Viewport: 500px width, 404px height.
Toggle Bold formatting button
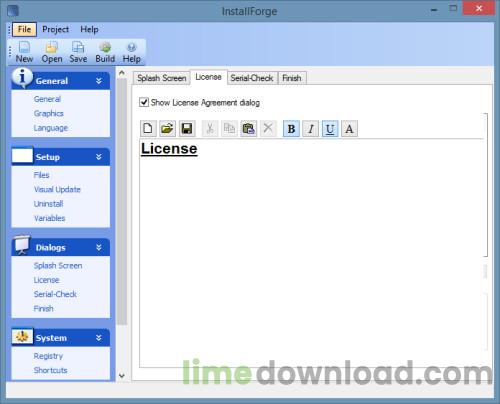291,129
